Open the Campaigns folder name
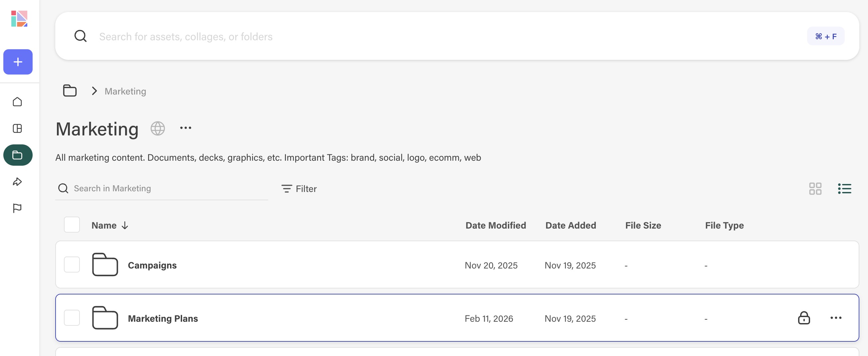Screen dimensions: 868x356 coord(152,265)
